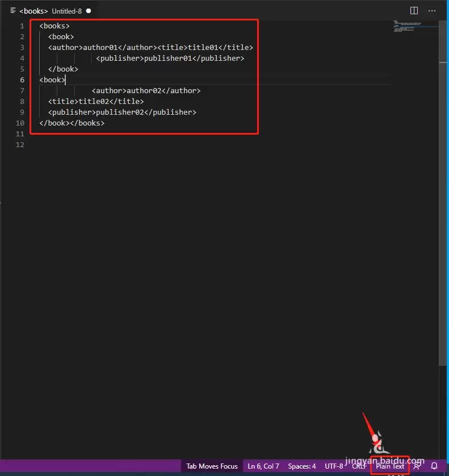
Task: Open Go to Line via Ln 6, Col 7
Action: (263, 466)
